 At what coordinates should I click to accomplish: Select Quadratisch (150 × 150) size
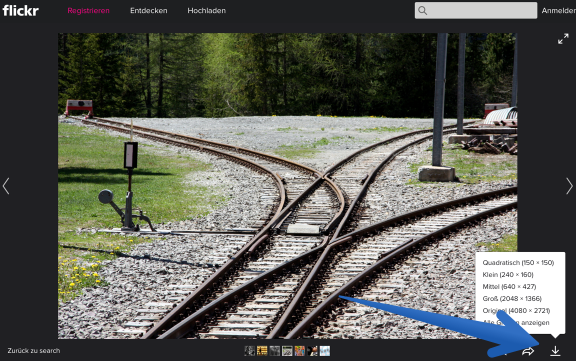point(518,263)
